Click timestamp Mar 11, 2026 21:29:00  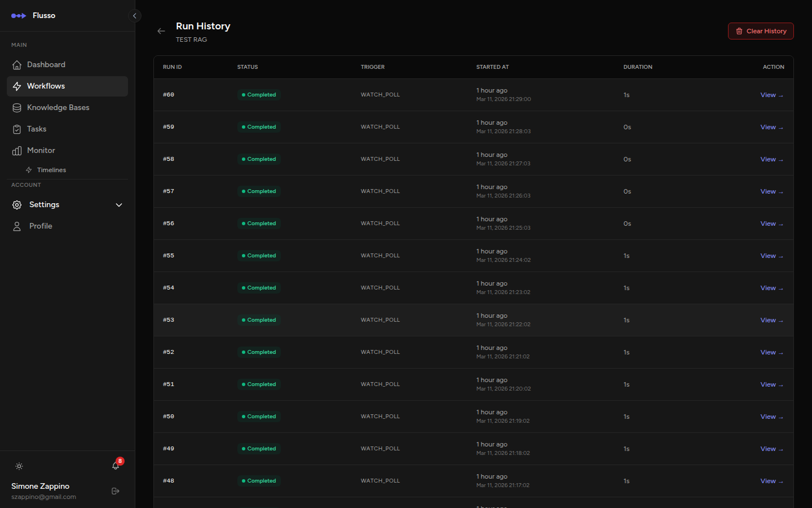504,99
